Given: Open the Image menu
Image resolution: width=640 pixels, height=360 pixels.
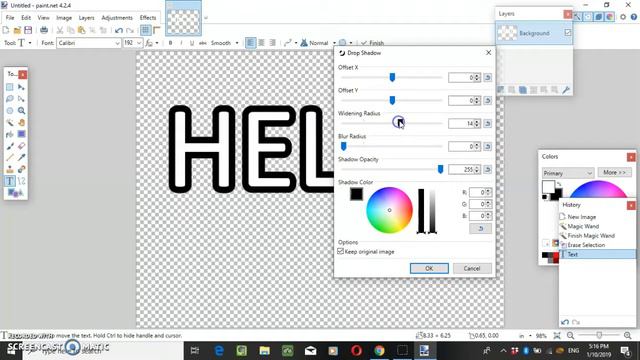Looking at the screenshot, I should [x=64, y=18].
